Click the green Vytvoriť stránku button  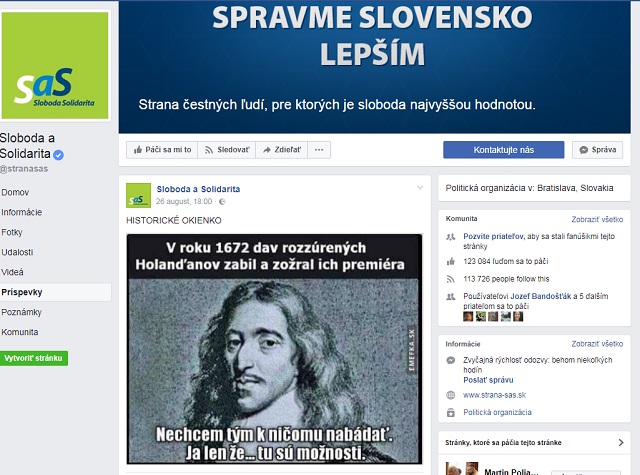[33, 358]
